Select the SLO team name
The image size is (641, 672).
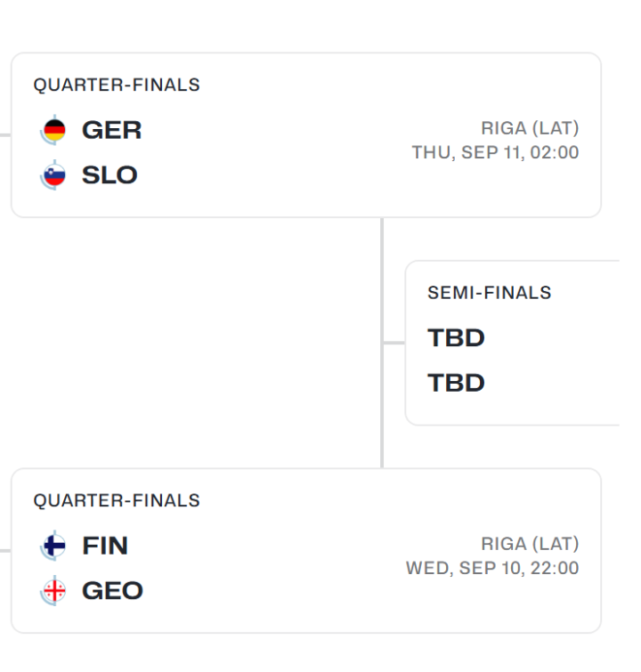click(110, 175)
